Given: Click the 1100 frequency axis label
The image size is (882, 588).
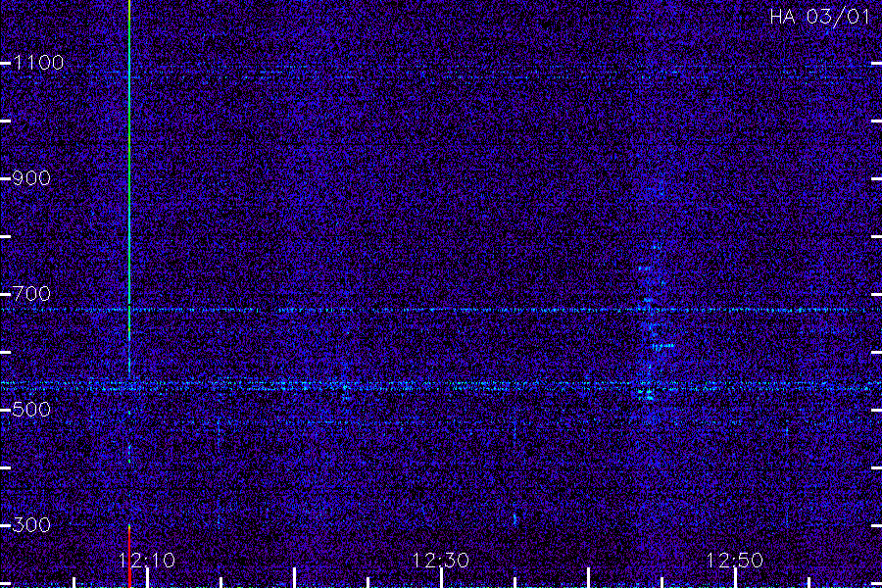Looking at the screenshot, I should [38, 63].
